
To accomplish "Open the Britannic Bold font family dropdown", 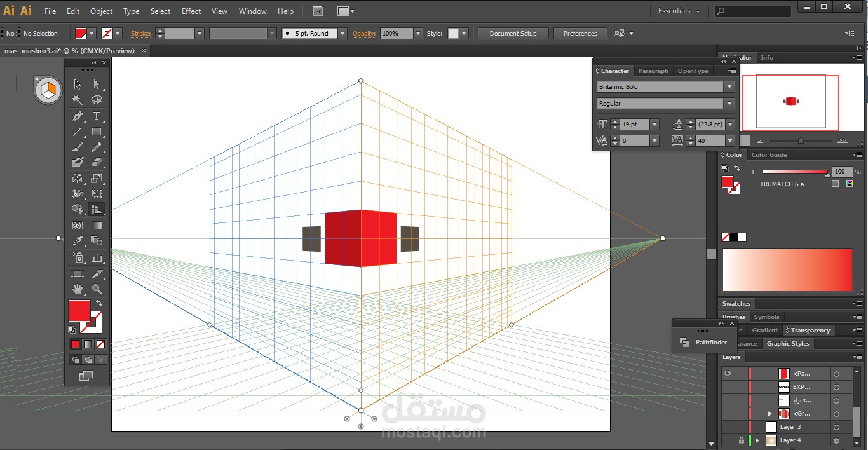I will [729, 87].
